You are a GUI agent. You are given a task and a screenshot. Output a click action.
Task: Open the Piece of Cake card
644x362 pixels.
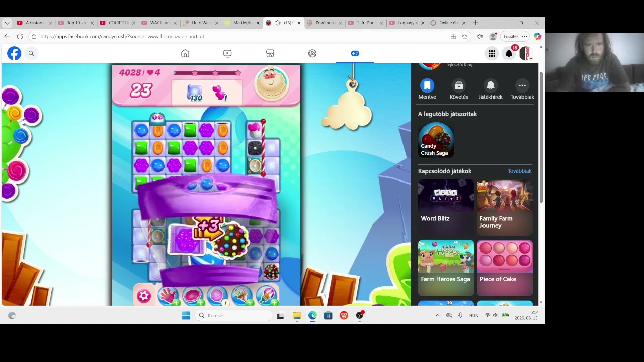click(505, 267)
